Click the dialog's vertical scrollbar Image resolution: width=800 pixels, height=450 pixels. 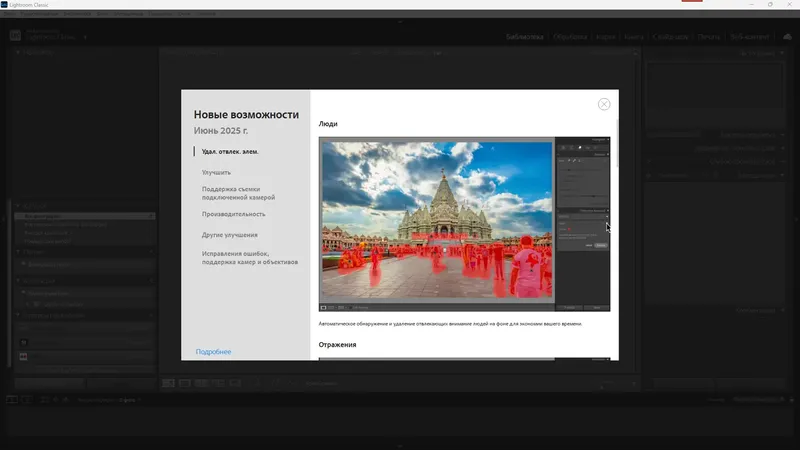617,143
